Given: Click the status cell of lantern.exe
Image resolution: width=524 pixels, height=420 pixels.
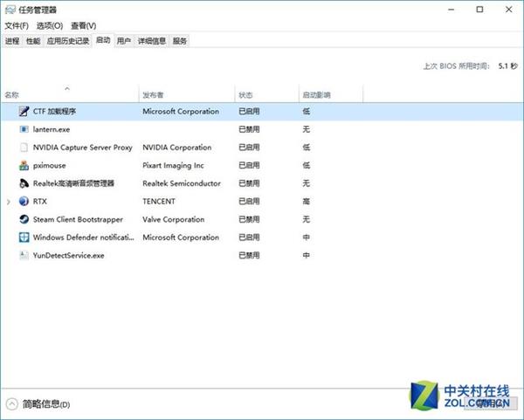Looking at the screenshot, I should (249, 129).
